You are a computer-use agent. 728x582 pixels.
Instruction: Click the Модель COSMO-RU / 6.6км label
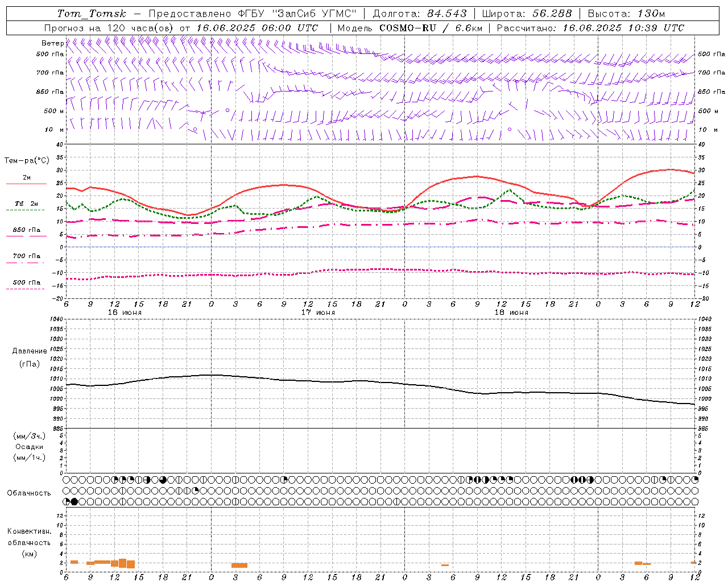coord(410,28)
